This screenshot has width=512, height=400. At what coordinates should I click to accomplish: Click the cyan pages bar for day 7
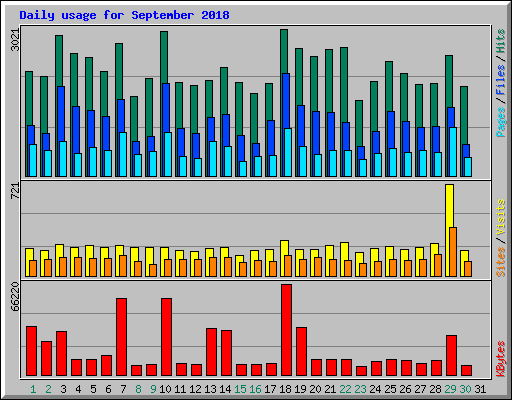tap(123, 154)
